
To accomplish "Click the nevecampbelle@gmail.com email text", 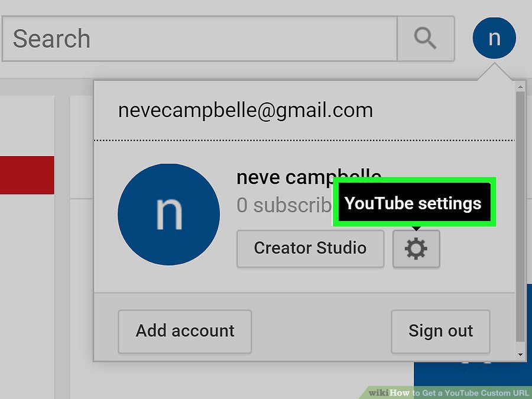I will point(245,111).
